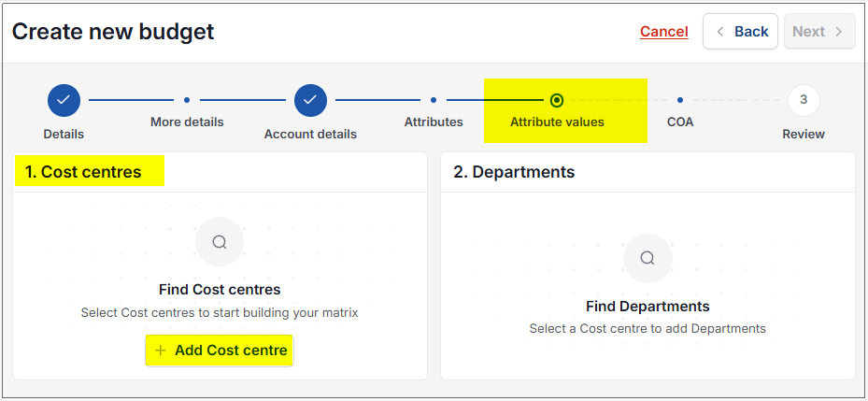Click the Add Cost centre button

click(x=220, y=351)
